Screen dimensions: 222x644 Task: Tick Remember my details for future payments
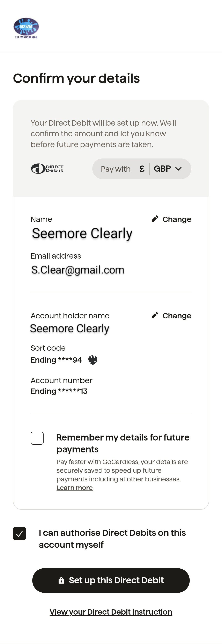(37, 438)
